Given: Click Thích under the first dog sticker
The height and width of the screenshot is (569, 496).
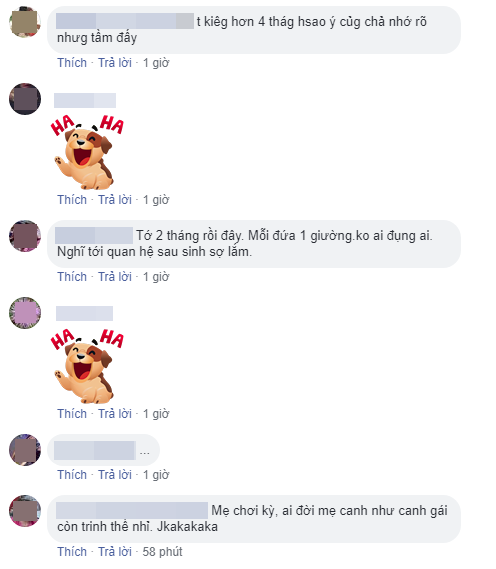Looking at the screenshot, I should coord(72,200).
